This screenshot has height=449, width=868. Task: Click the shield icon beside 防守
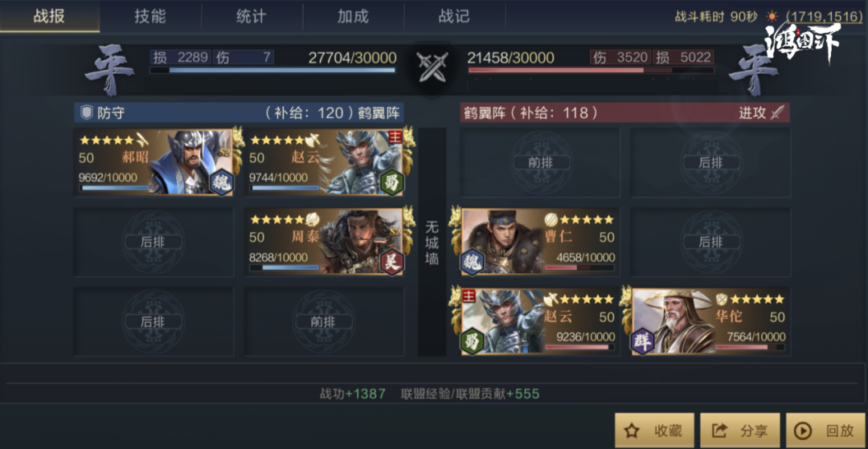point(86,113)
